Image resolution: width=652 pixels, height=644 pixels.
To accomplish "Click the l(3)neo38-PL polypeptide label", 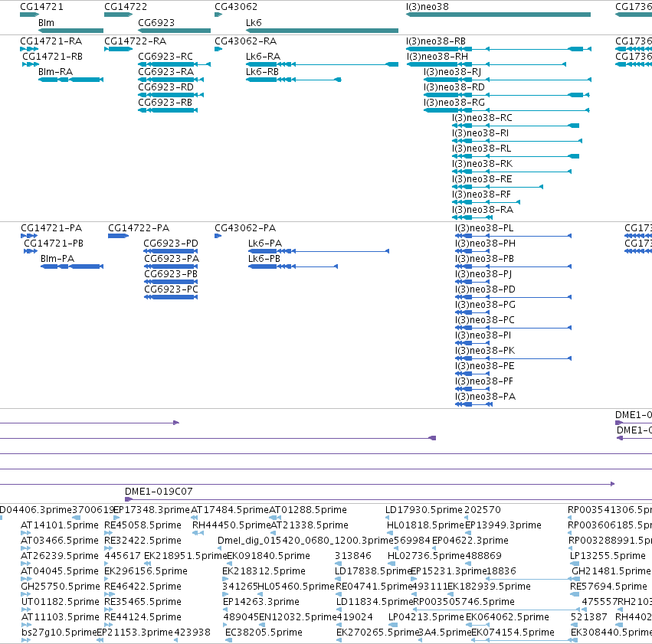I will pyautogui.click(x=484, y=228).
